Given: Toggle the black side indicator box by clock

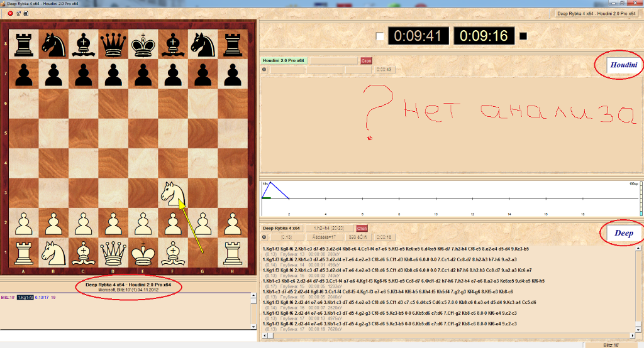Looking at the screenshot, I should point(523,36).
